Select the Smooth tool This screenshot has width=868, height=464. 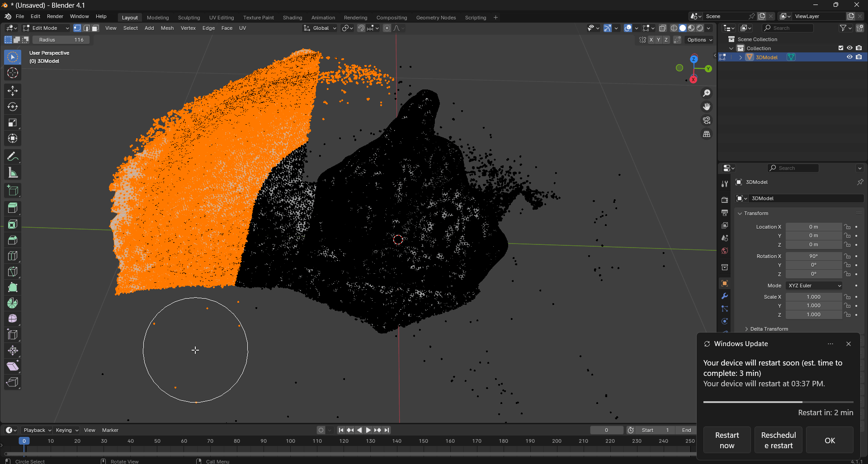pos(13,319)
